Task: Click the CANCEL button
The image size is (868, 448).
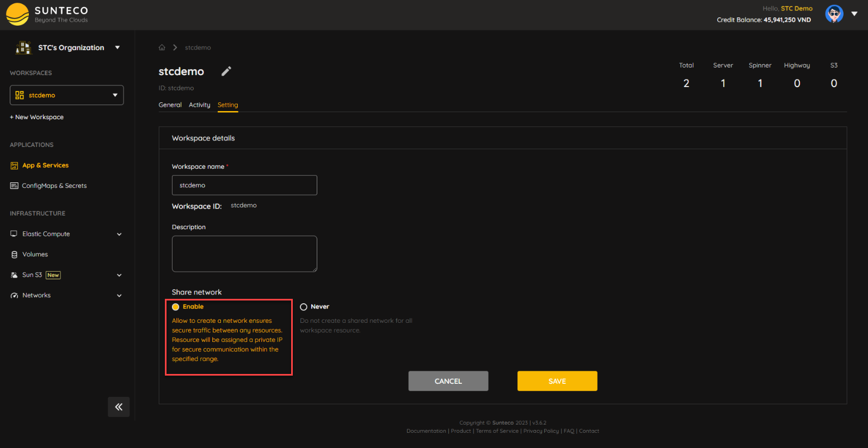Action: coord(448,381)
